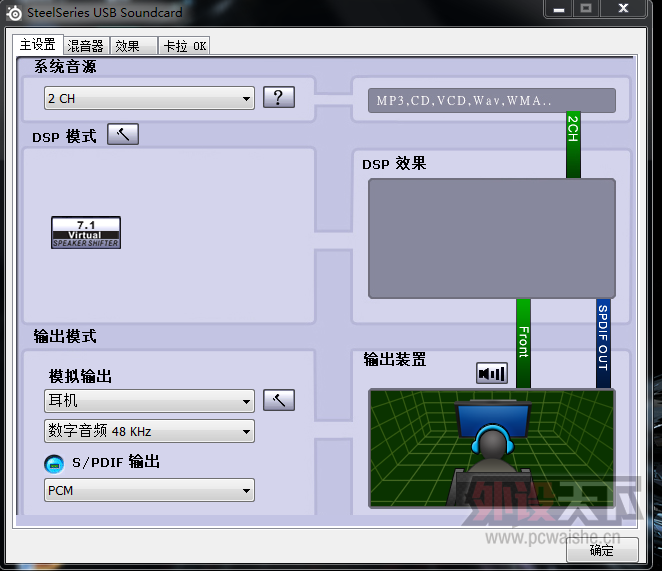This screenshot has width=662, height=571.
Task: Open the 卡拉 OK tab
Action: point(185,46)
